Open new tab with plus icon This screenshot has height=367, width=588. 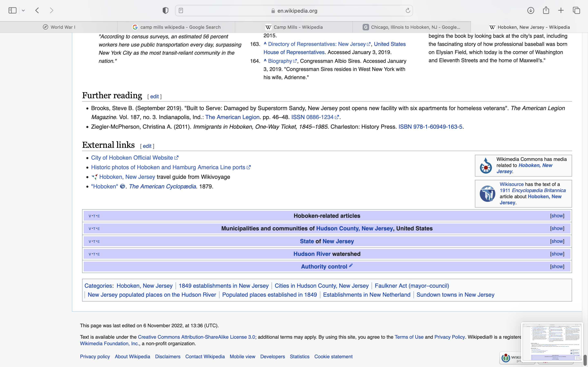[561, 10]
